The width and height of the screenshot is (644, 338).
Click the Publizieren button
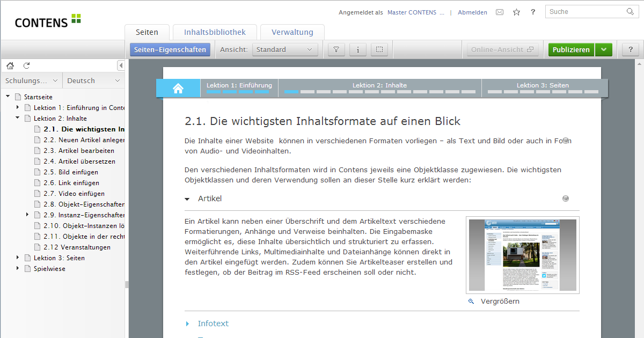(x=572, y=50)
